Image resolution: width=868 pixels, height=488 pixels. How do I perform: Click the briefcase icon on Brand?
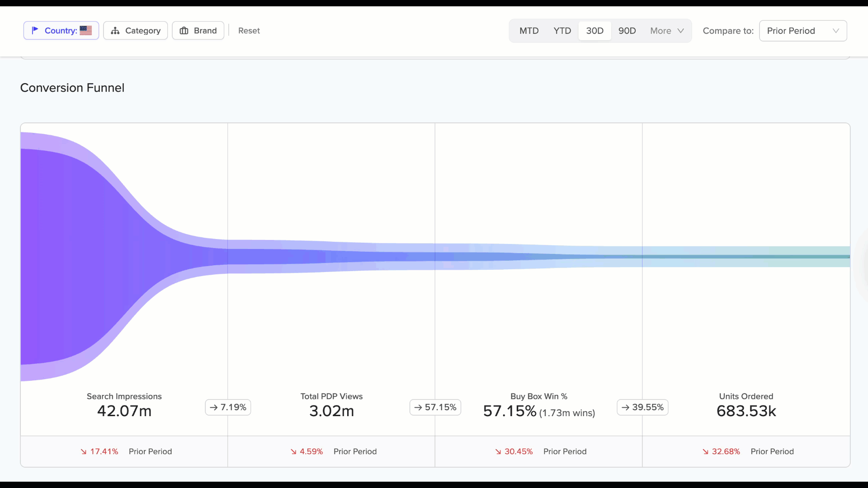pos(184,31)
